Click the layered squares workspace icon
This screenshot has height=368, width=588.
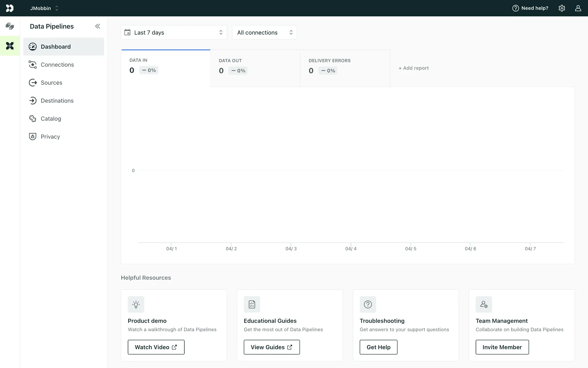pyautogui.click(x=10, y=26)
